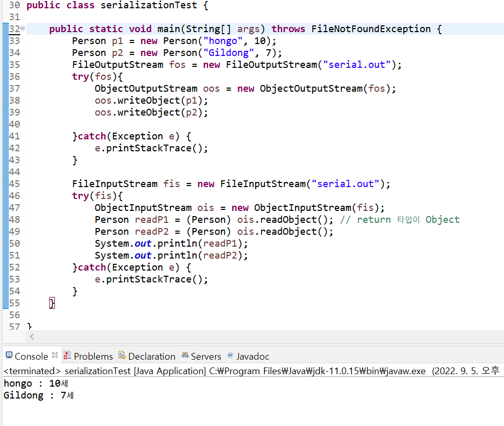Open the Javadoc tab

point(253,356)
